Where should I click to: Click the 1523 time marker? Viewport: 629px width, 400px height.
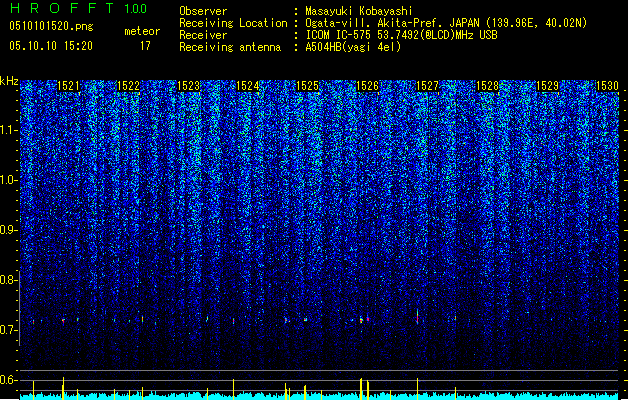click(188, 86)
